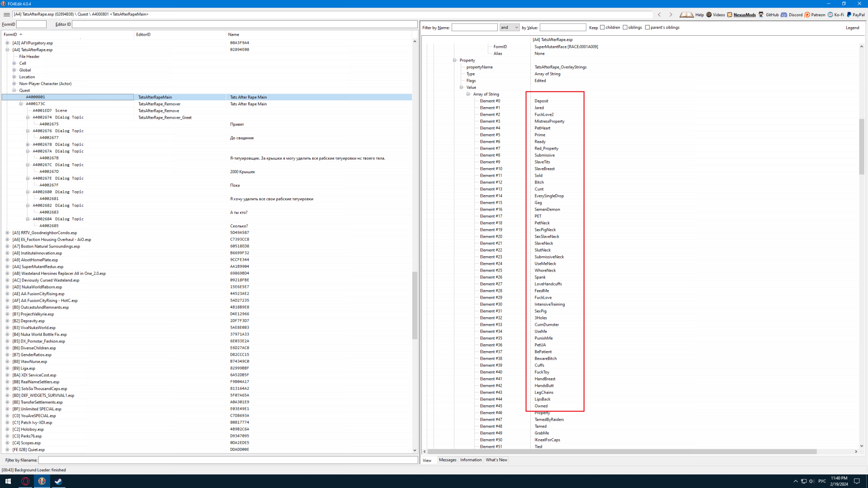Screen dimensions: 868x488
Task: Navigate back with left arrow
Action: [659, 14]
